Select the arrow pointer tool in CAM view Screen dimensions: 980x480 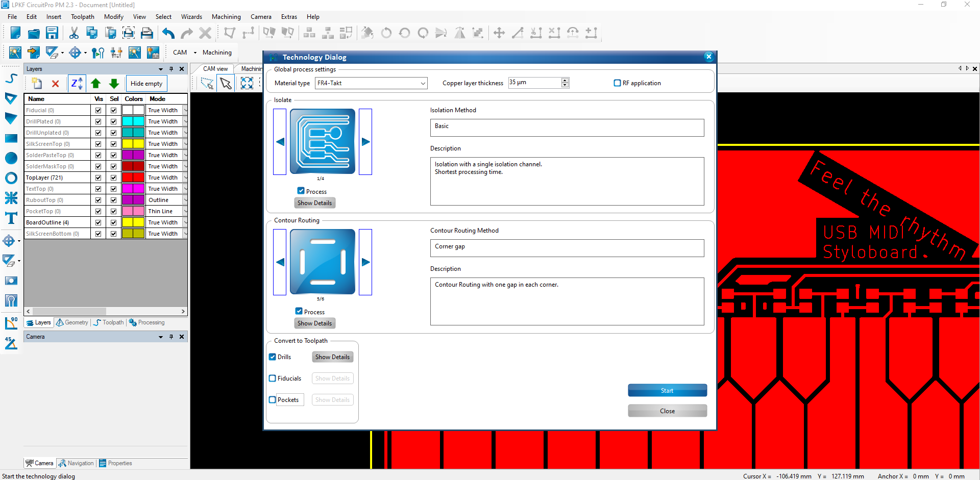click(226, 83)
